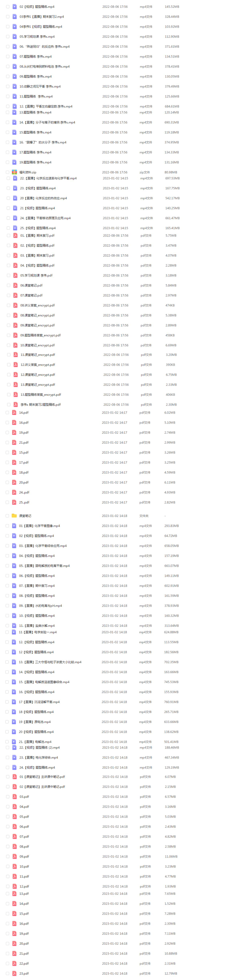Tick the checkbox next to 25..pdf

coord(7,502)
